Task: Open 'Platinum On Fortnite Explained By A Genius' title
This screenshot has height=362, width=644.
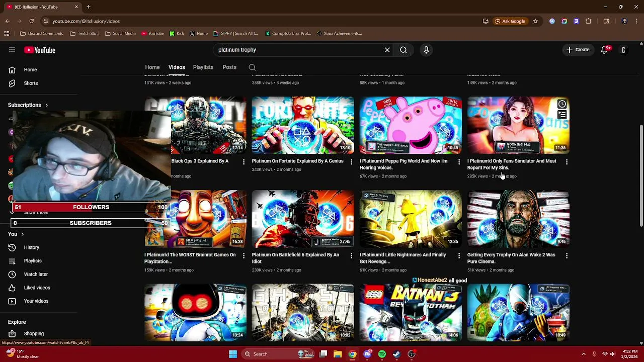Action: [x=298, y=161]
